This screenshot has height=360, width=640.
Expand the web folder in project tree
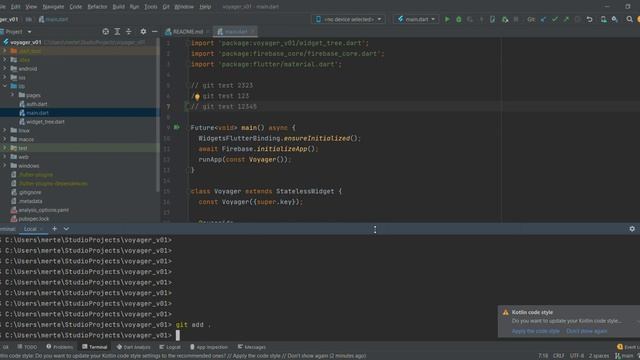(5, 157)
